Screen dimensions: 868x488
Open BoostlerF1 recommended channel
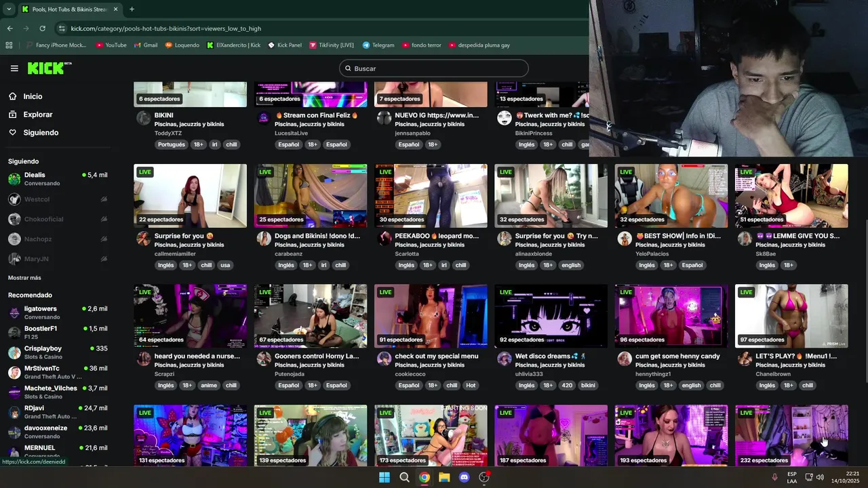tap(58, 332)
